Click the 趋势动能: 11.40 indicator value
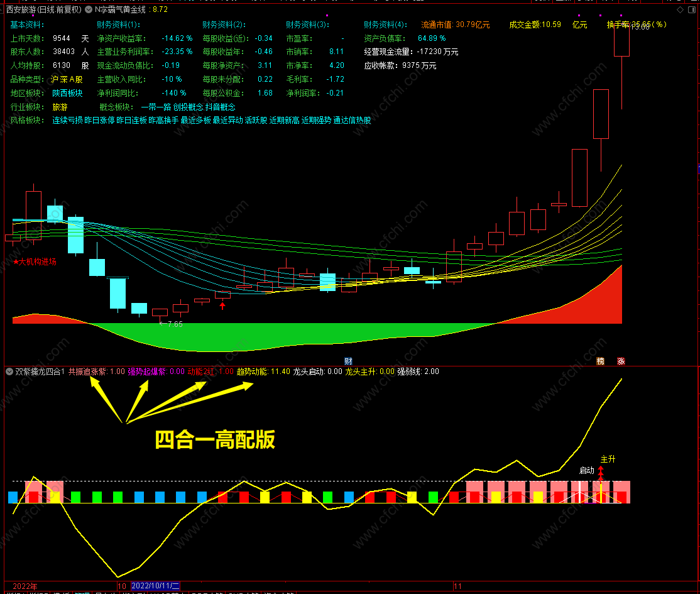 (x=263, y=371)
